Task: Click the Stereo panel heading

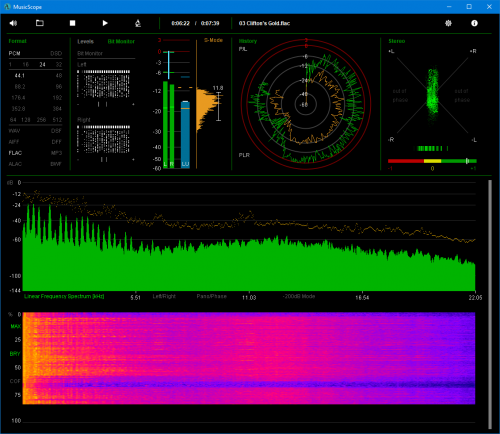Action: [397, 41]
